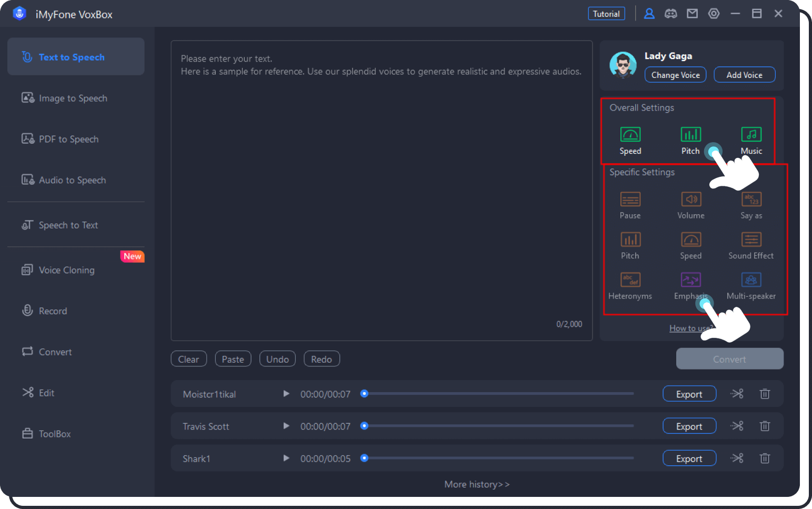
Task: Open the Multi-speaker setting
Action: coord(751,286)
